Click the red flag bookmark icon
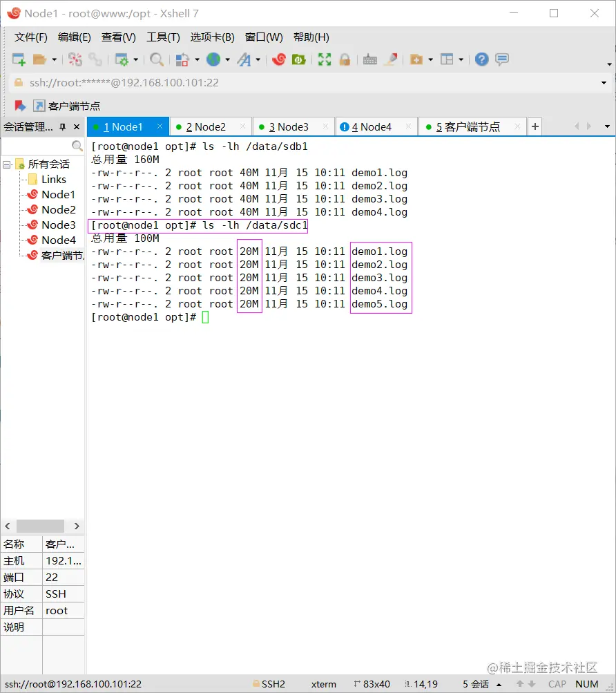Image resolution: width=616 pixels, height=693 pixels. coord(20,106)
